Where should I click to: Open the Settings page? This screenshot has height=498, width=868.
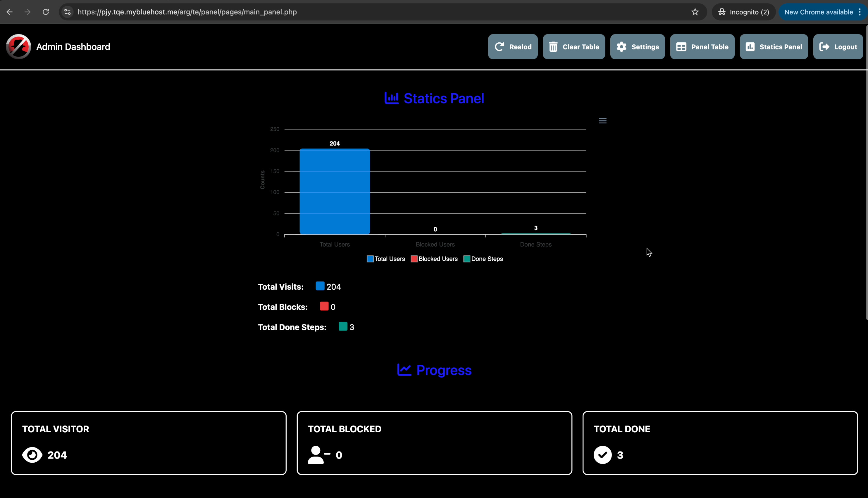coord(637,47)
